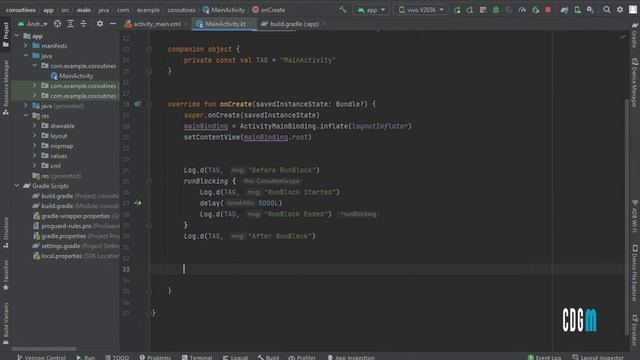Switch to the build.gradle (:app) tab
The width and height of the screenshot is (640, 360).
(x=293, y=24)
